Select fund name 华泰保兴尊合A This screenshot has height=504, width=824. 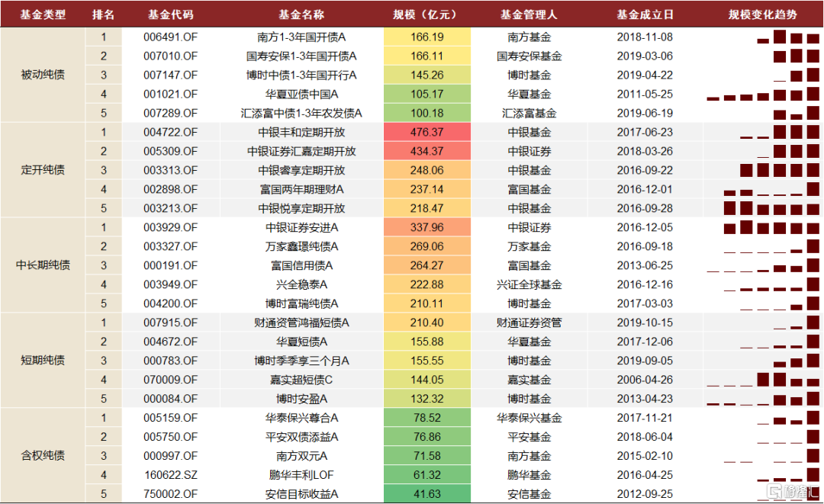click(x=301, y=418)
